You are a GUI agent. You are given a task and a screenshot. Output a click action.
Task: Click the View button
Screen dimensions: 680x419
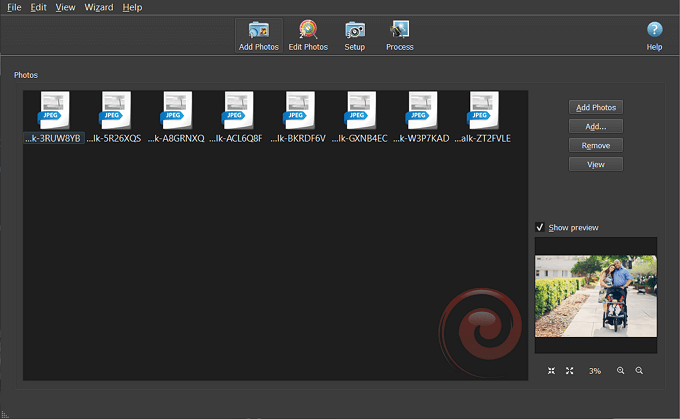[596, 164]
